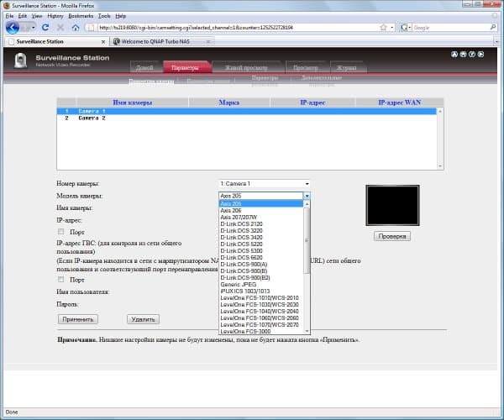Viewport: 504px width, 420px height.
Task: Click the Surveillance Station camera logo
Action: point(20,60)
